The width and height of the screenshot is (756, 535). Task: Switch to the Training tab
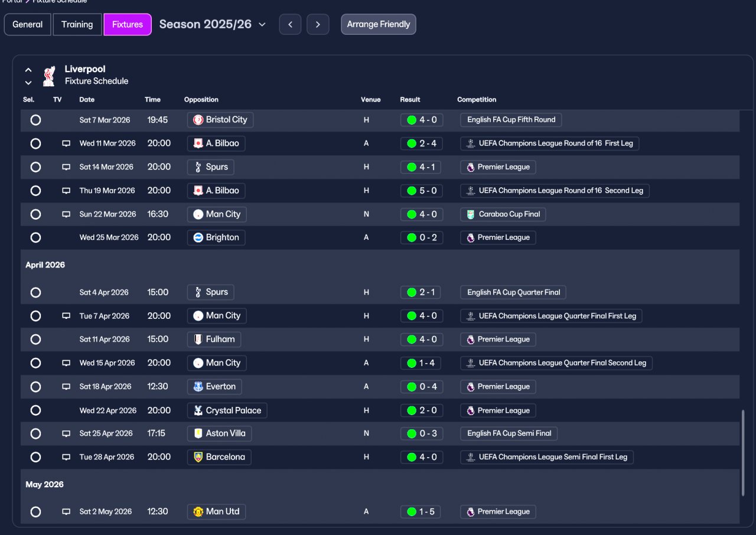77,24
